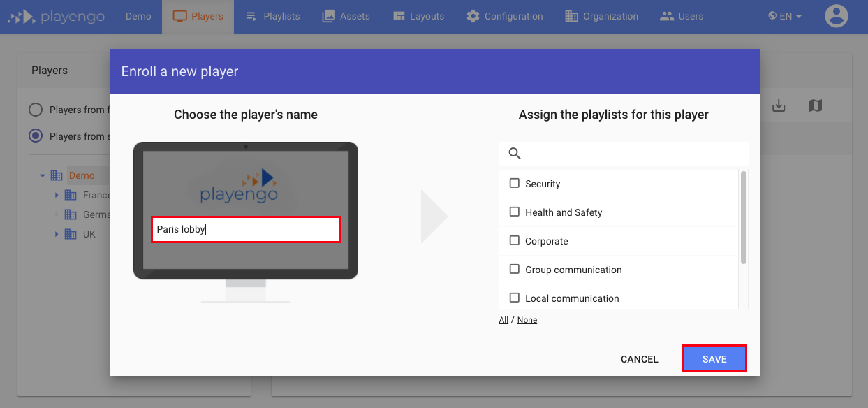Select the Corporate playlist checkbox

click(x=515, y=240)
